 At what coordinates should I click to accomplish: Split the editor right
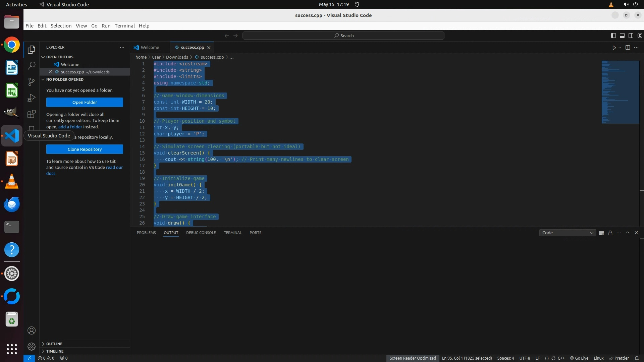[x=628, y=48]
